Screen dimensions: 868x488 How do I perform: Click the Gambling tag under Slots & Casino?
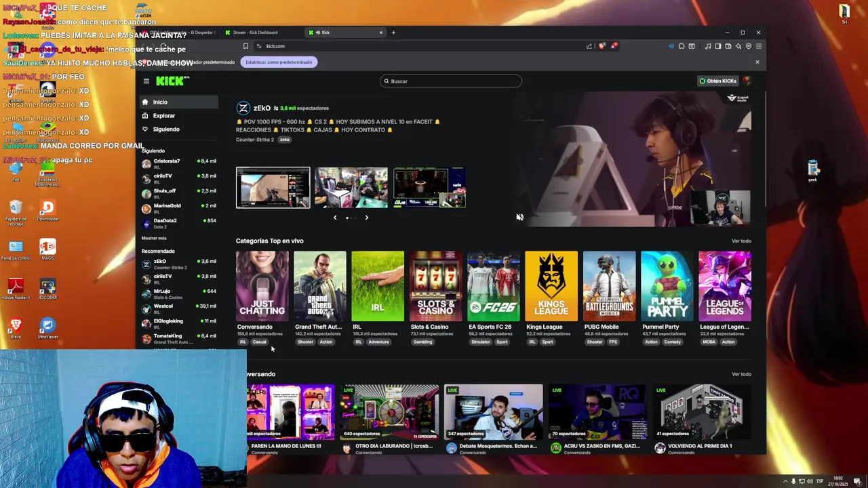tap(422, 342)
